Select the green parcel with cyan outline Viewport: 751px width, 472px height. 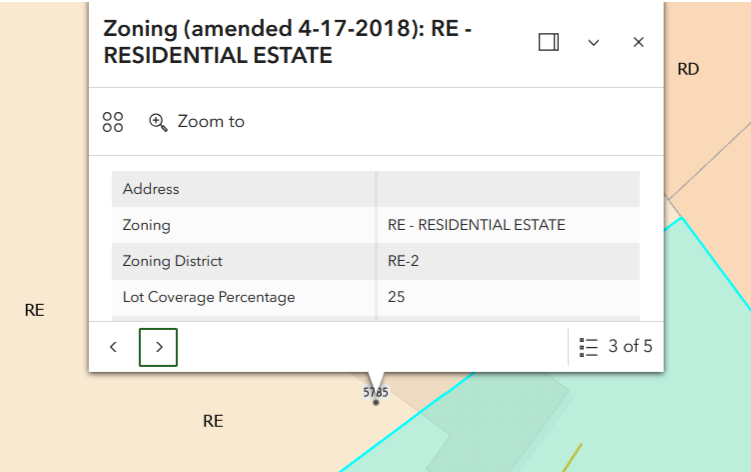623,393
